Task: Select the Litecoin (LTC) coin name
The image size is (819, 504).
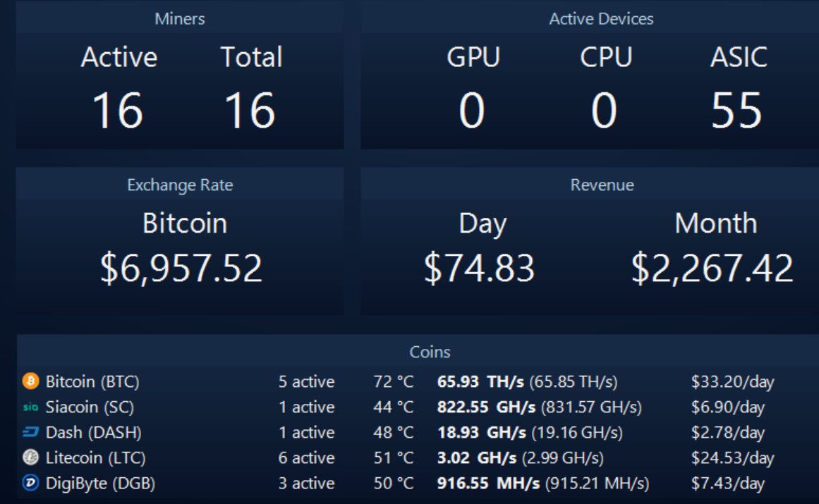Action: coord(95,458)
